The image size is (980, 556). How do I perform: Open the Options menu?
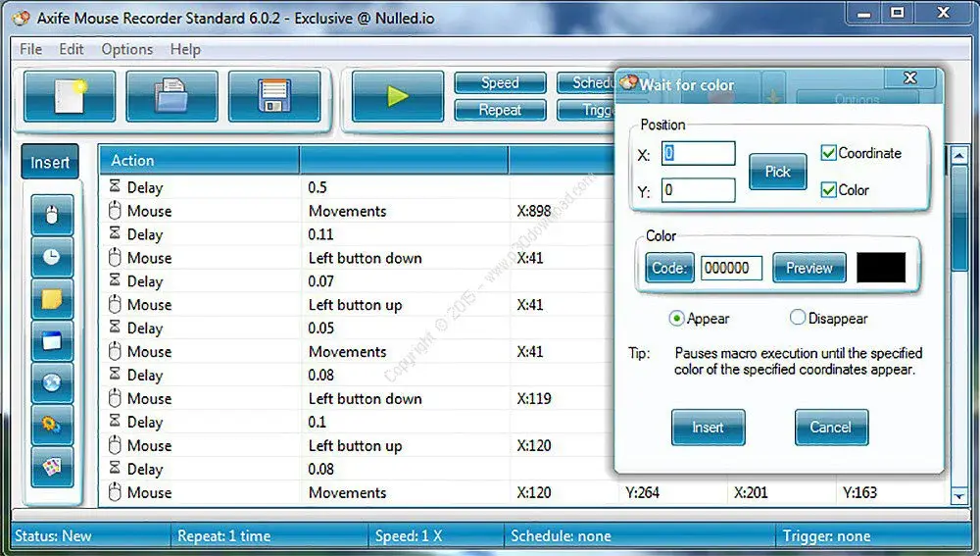(x=126, y=49)
